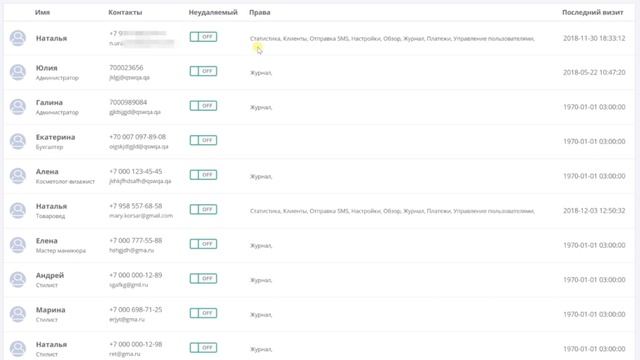Open user Юлия by name
The image size is (640, 360).
[x=47, y=68]
